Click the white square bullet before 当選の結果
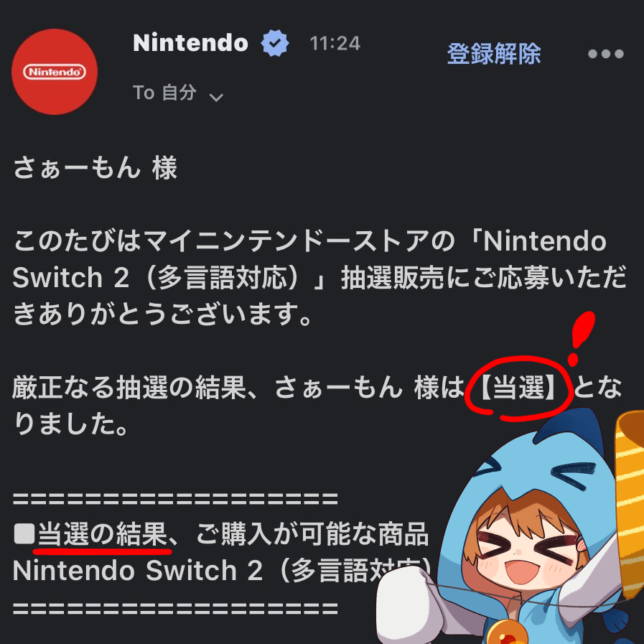This screenshot has height=644, width=644. (x=24, y=534)
